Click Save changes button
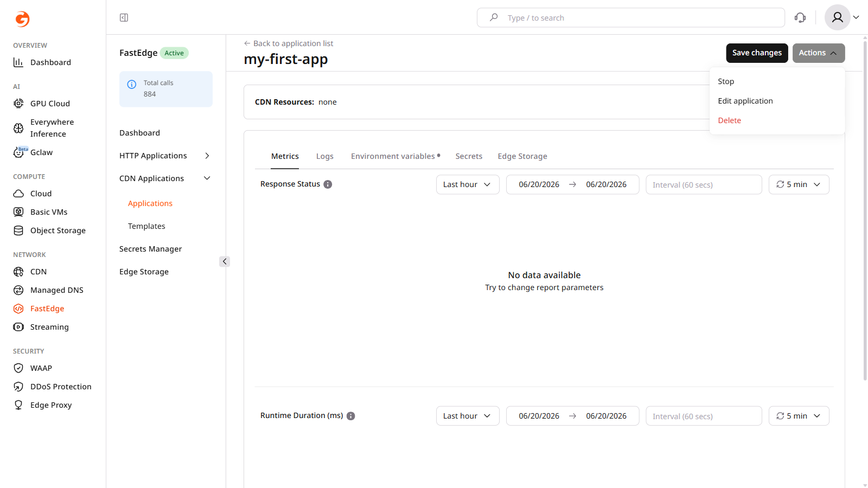The image size is (868, 488). tap(757, 53)
